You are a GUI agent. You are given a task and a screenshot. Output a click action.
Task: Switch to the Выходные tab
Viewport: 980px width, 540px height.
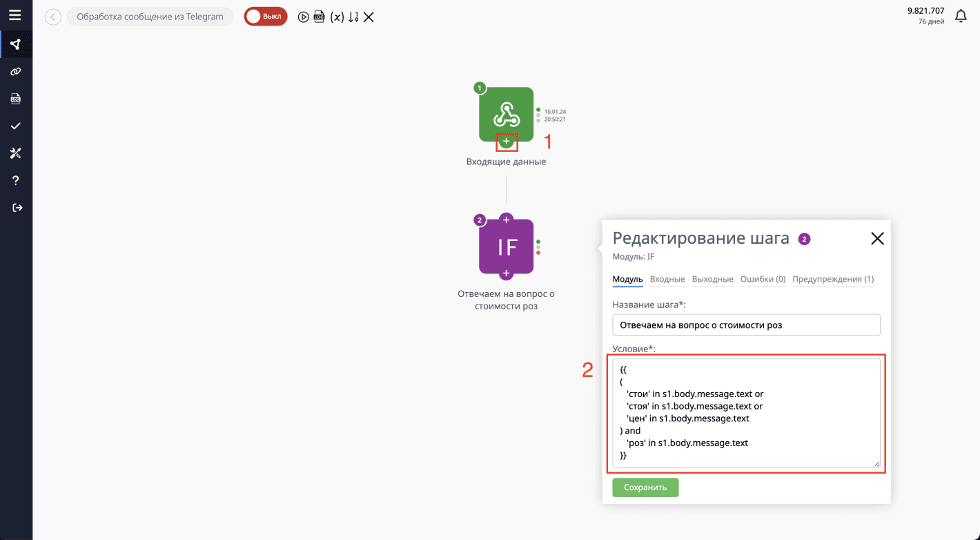click(712, 279)
